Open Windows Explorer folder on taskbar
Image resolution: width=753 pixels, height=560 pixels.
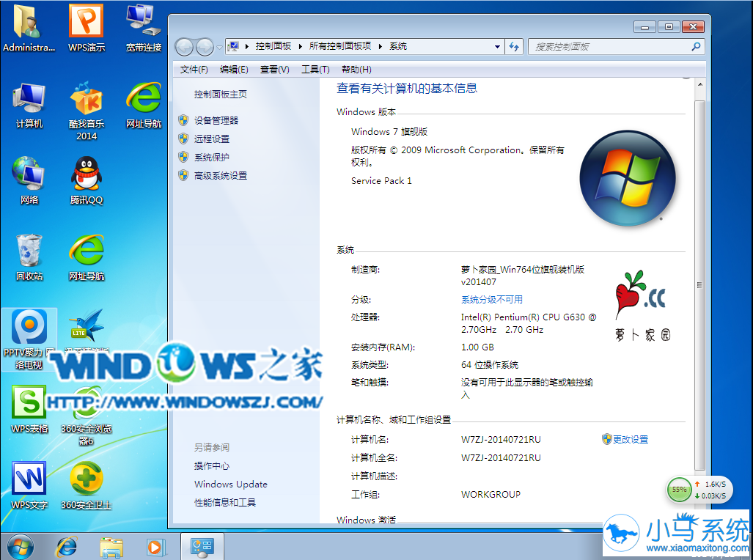pos(111,547)
